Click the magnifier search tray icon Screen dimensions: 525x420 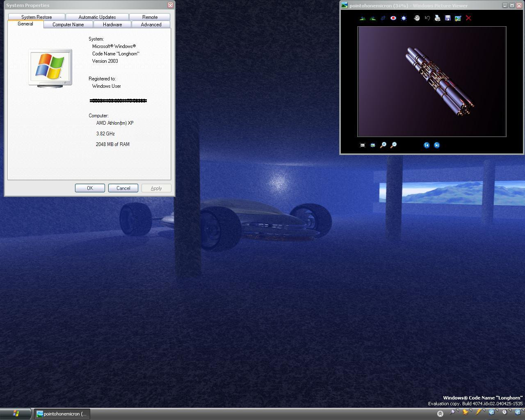click(452, 412)
